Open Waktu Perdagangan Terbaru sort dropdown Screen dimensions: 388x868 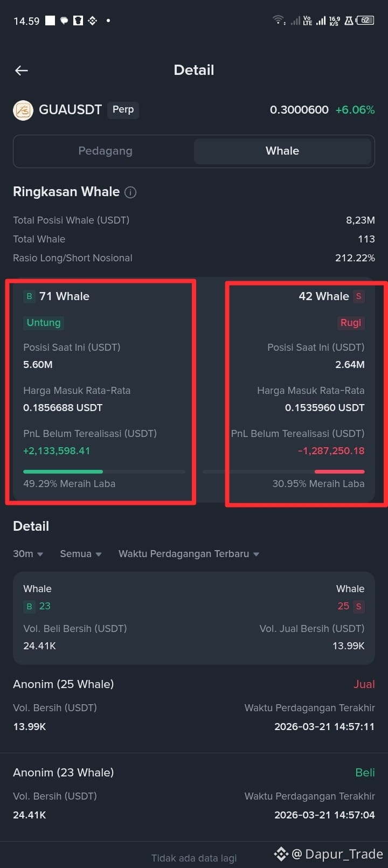[189, 554]
